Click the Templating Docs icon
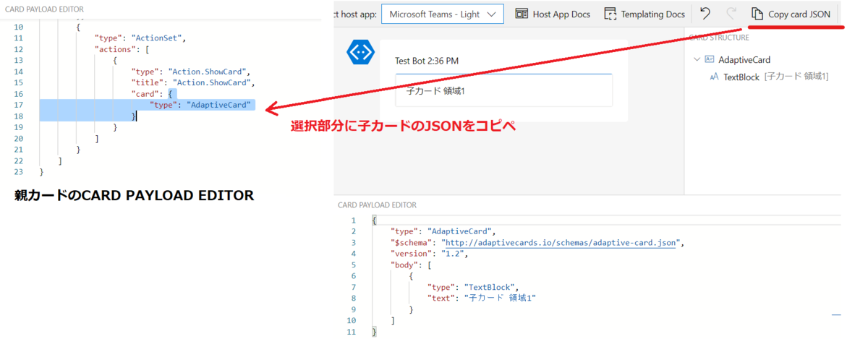This screenshot has width=868, height=339. click(610, 14)
